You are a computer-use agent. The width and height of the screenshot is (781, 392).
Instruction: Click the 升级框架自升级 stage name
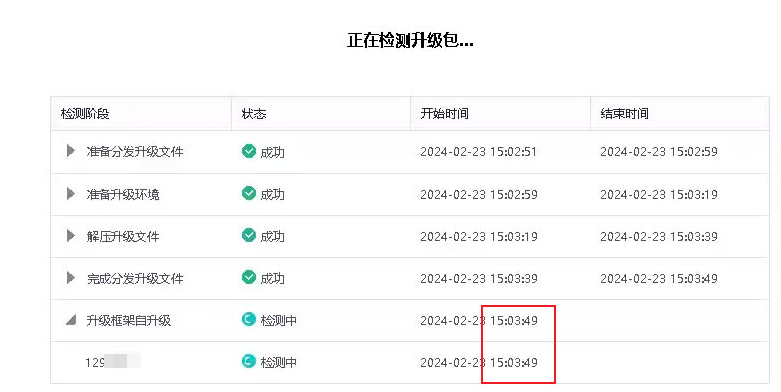pos(129,320)
